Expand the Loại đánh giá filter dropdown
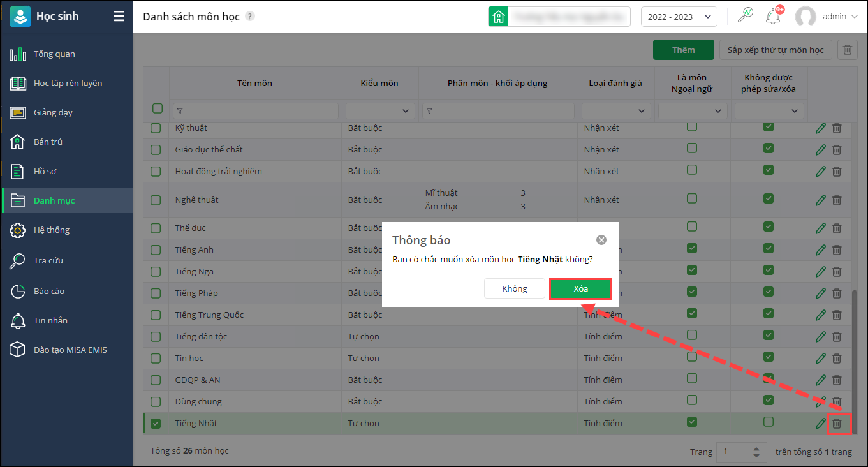The height and width of the screenshot is (467, 868). [x=615, y=111]
